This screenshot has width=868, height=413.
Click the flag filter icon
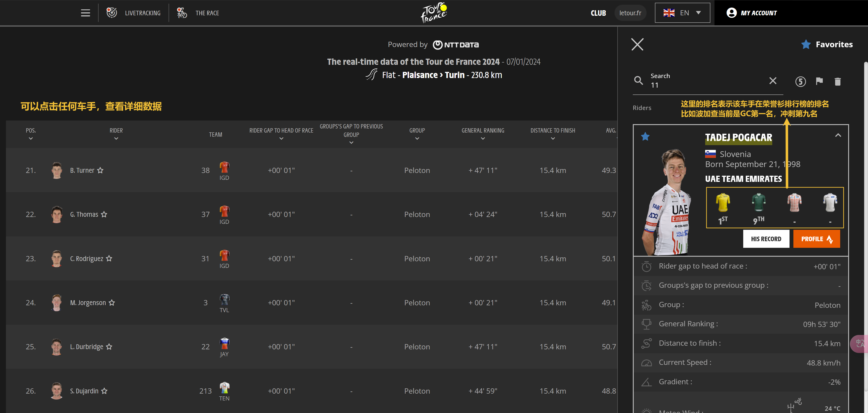[x=819, y=81]
